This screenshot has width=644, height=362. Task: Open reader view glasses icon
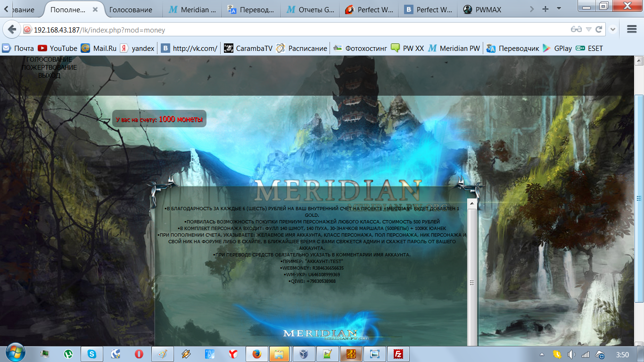click(576, 29)
